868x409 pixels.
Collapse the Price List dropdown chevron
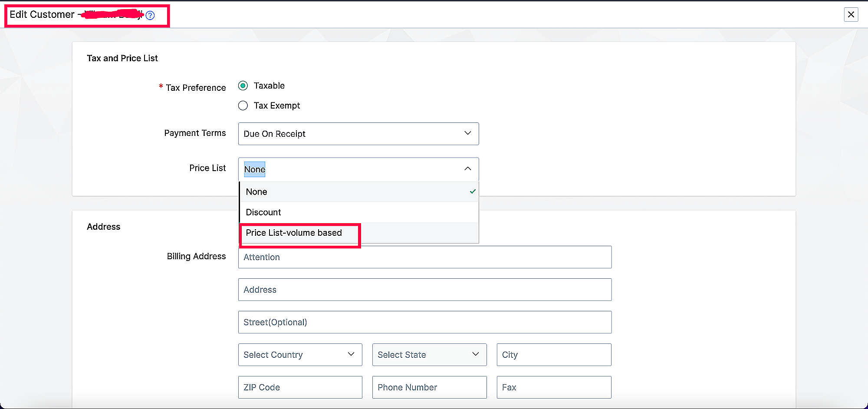(x=467, y=169)
